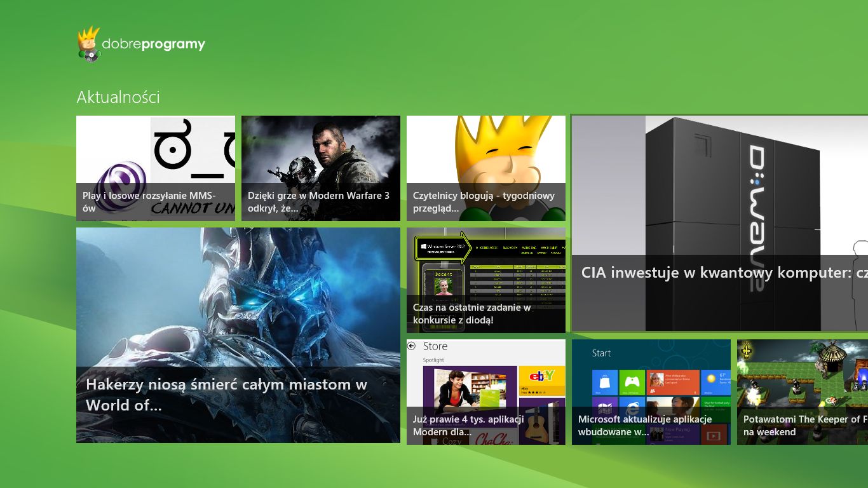Viewport: 868px width, 488px height.
Task: Open 'Już prawie 4 tys. aplikacji Modern' tile
Action: click(486, 392)
